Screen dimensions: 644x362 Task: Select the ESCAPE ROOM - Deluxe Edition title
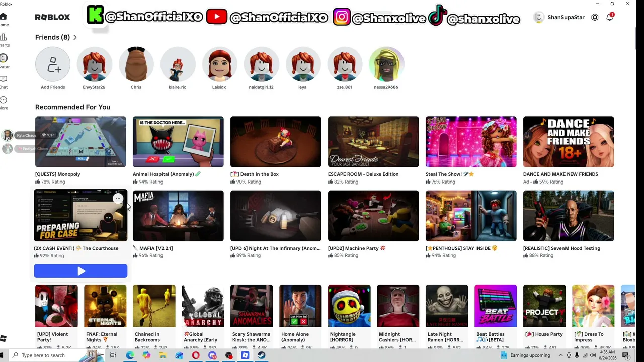click(x=363, y=174)
